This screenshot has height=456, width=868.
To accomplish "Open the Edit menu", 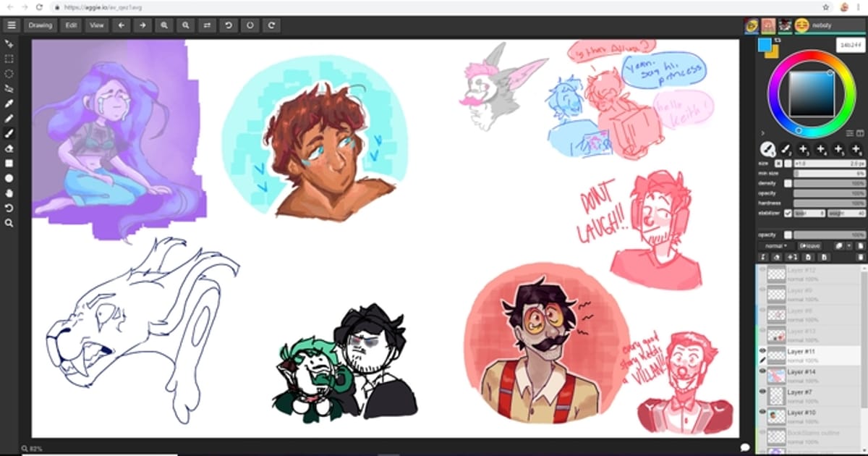I will [x=71, y=25].
